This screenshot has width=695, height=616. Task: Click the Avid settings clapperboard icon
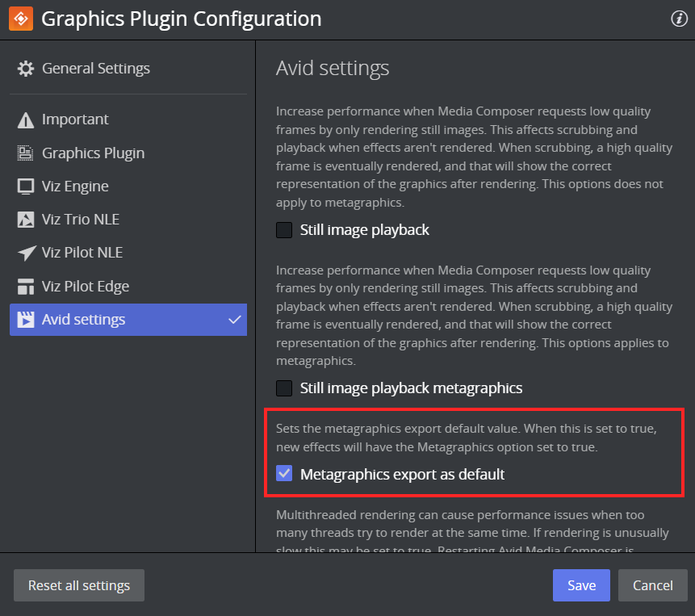26,320
